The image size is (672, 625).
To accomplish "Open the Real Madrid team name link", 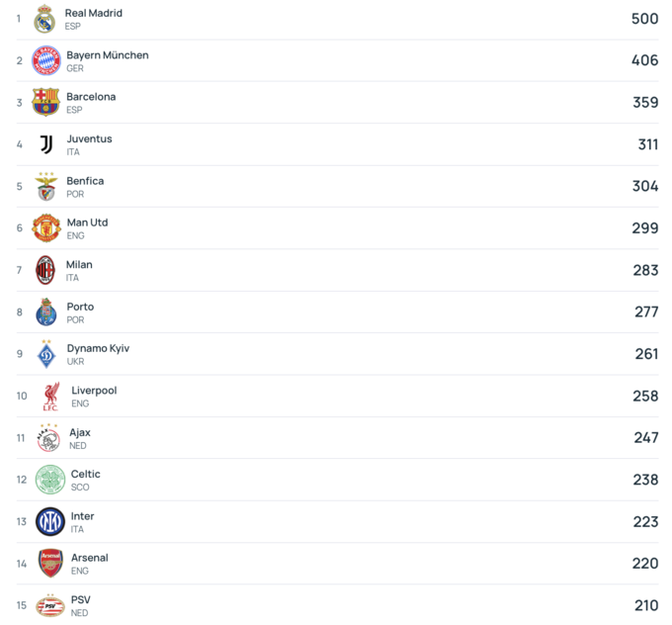I will (x=94, y=13).
